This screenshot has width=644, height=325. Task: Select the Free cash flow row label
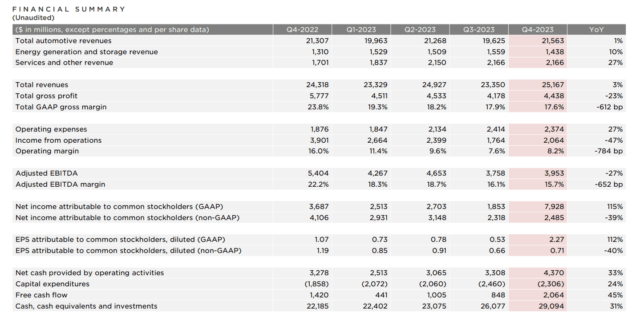pyautogui.click(x=41, y=295)
